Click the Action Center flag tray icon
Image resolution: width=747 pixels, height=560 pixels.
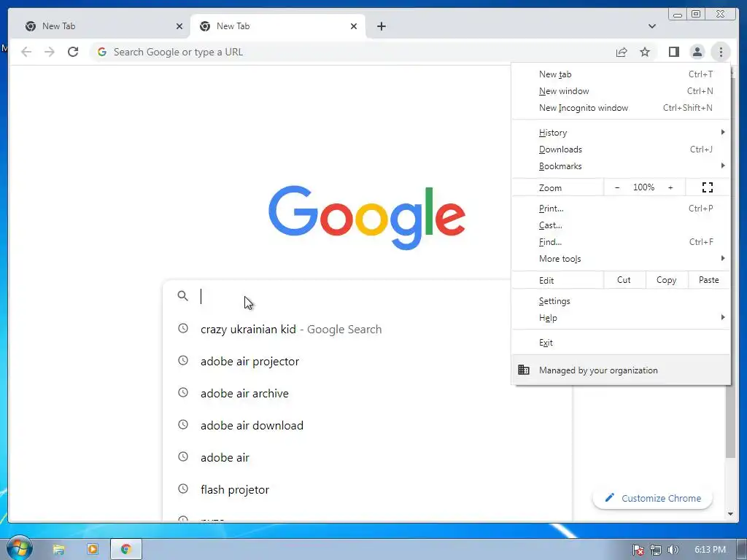pos(638,550)
